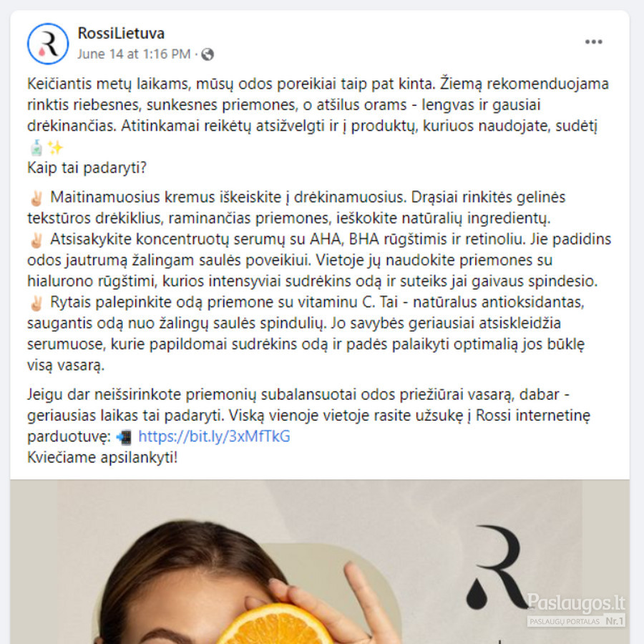The height and width of the screenshot is (644, 644).
Task: Click the lotion bottle emoji
Action: [36, 147]
